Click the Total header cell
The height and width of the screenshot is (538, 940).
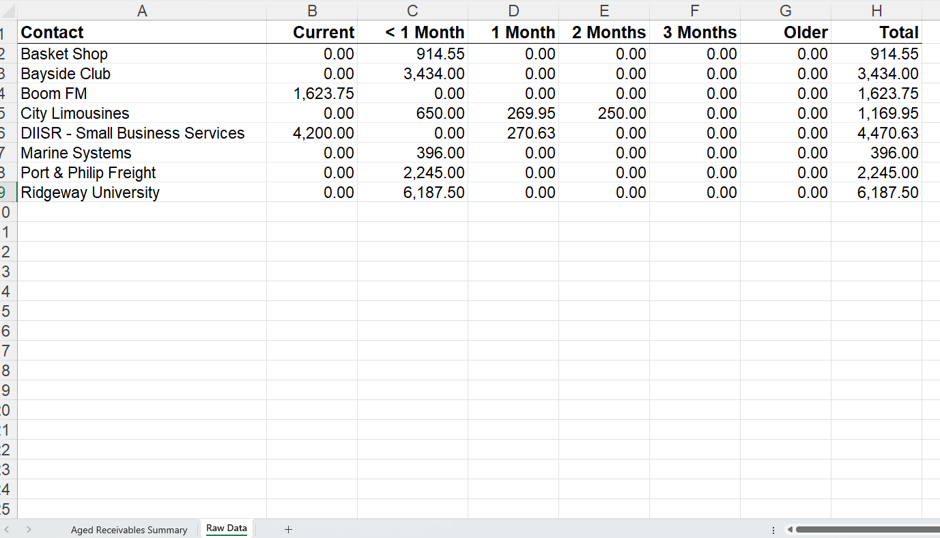coord(876,32)
